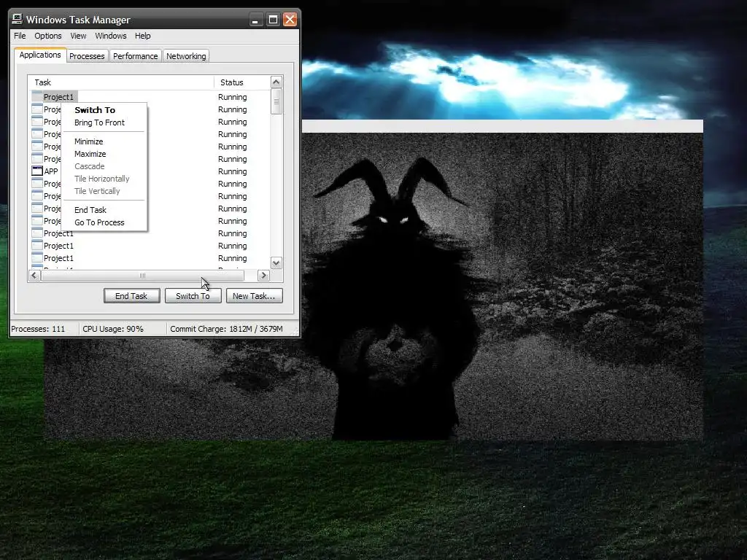Switch to the Processes tab

87,56
